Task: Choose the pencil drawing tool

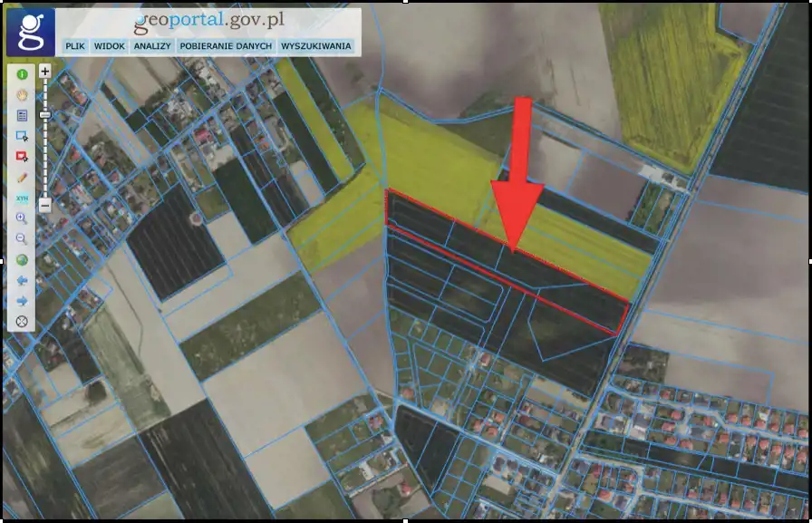Action: [22, 178]
